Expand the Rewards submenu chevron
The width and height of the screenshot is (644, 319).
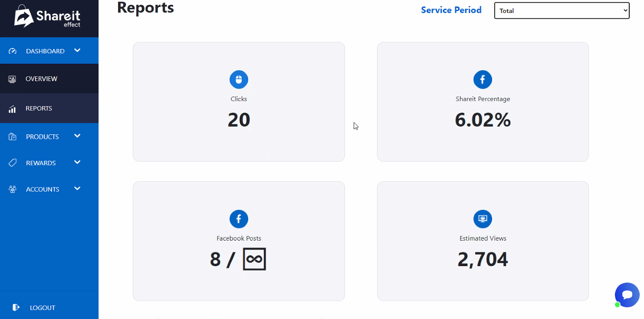77,162
